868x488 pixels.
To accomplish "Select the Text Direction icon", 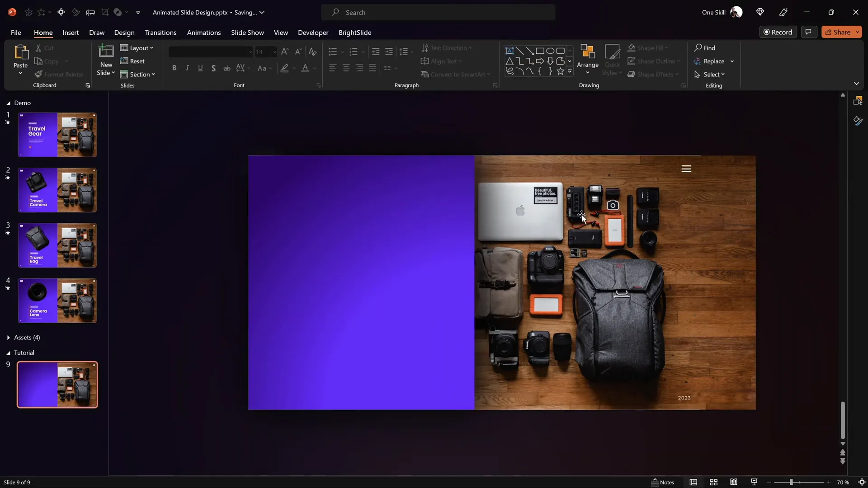I will [x=425, y=48].
